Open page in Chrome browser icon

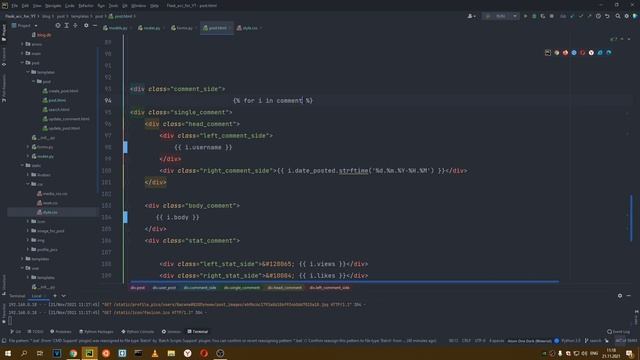coord(557,53)
